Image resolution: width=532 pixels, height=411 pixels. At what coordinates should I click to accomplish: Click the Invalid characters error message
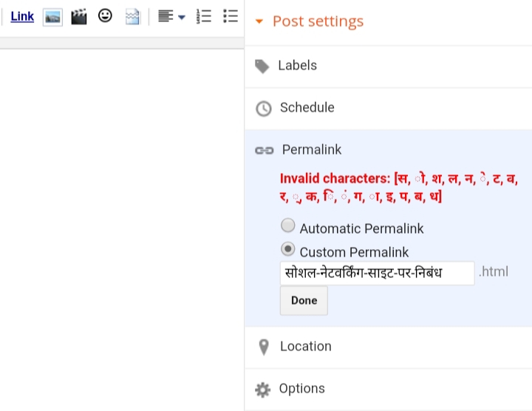[399, 187]
